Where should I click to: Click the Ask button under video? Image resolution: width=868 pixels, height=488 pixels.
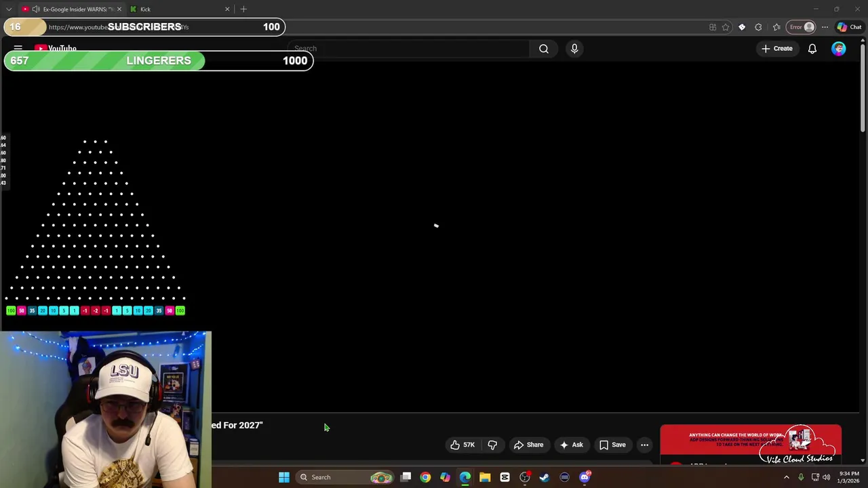tap(571, 445)
